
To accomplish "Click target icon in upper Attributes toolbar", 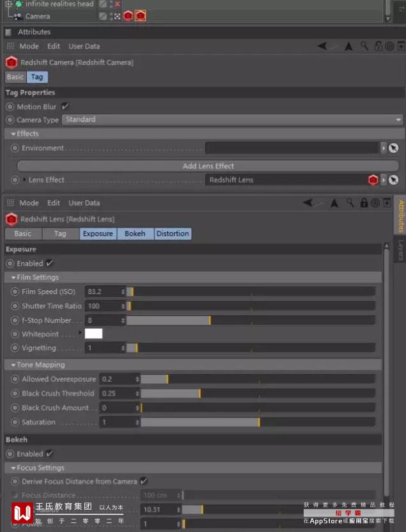I will pyautogui.click(x=389, y=46).
